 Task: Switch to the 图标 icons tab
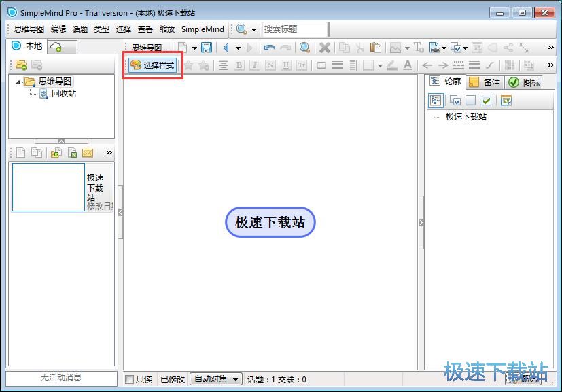[x=524, y=82]
